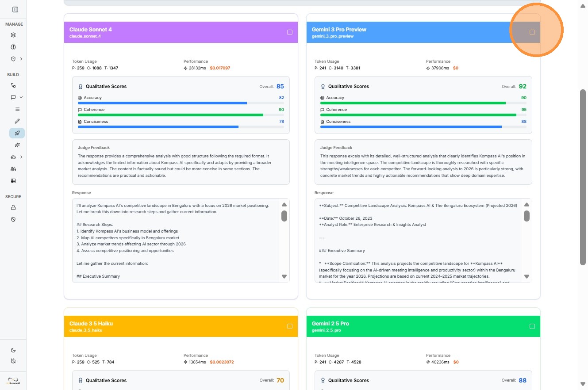The height and width of the screenshot is (390, 588).
Task: Click the Claude 3 5 Haiku card title
Action: tap(91, 324)
